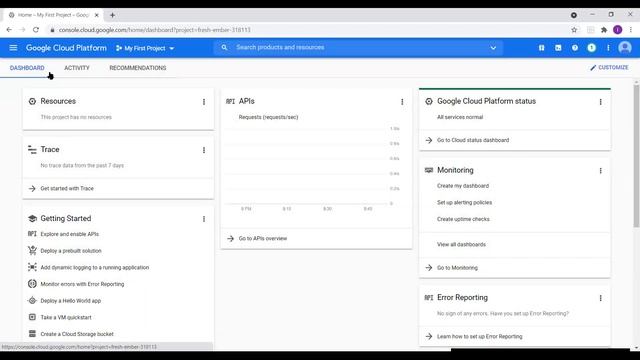Open Getting Started card options menu
640x360 pixels.
pyautogui.click(x=204, y=219)
